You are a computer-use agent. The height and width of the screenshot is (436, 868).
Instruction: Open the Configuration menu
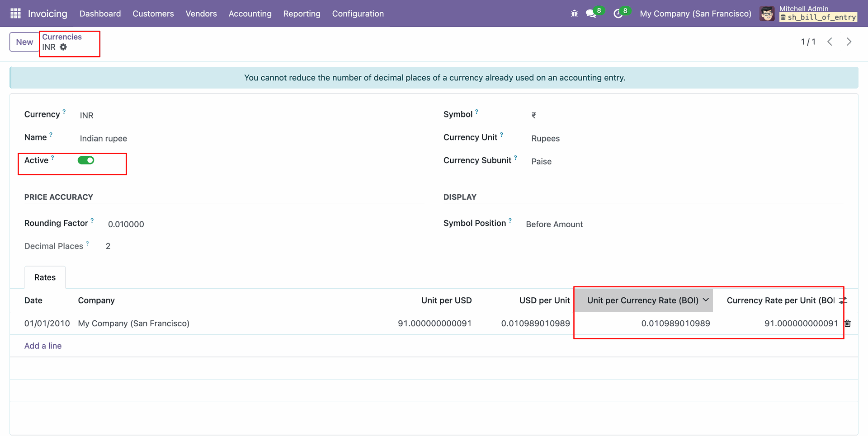coord(358,14)
